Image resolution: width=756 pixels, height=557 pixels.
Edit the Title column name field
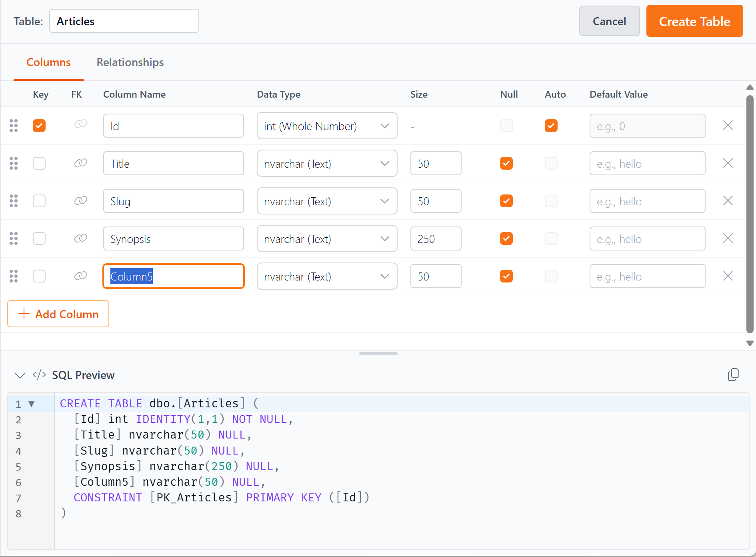point(174,163)
